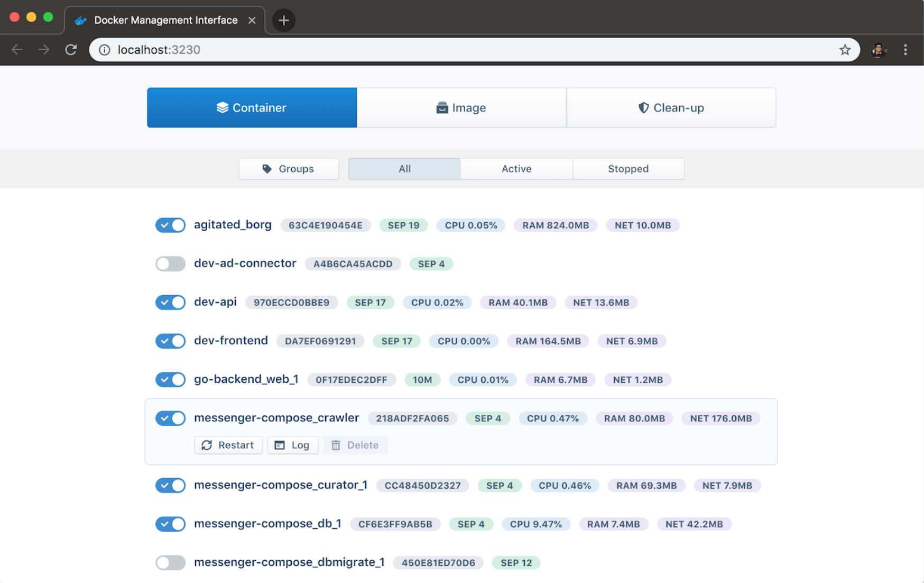Viewport: 924px width, 583px height.
Task: Select the dev-frontend container name
Action: tap(231, 341)
